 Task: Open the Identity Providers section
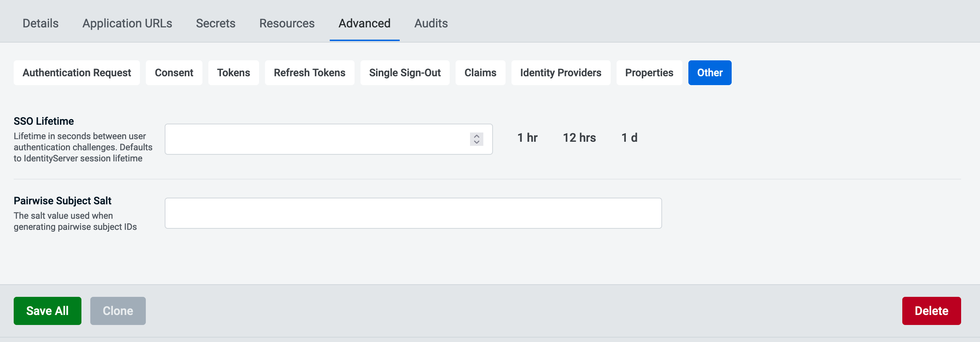tap(560, 73)
